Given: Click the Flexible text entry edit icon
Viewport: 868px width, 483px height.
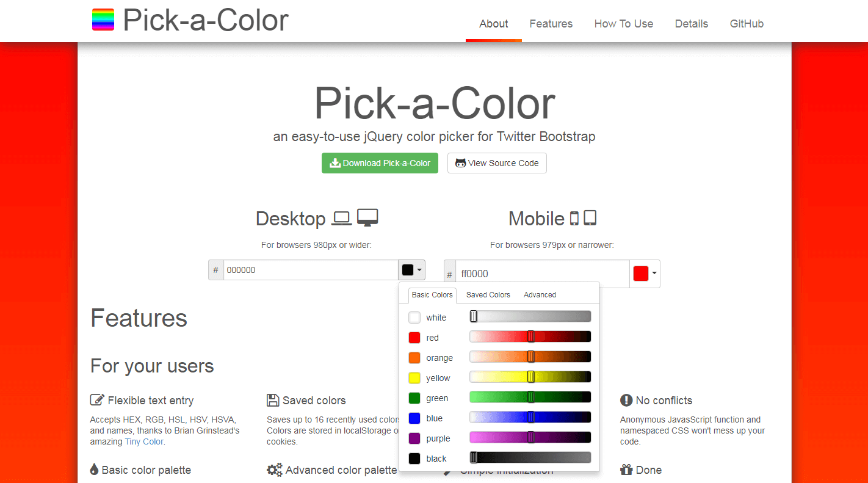Looking at the screenshot, I should tap(97, 400).
